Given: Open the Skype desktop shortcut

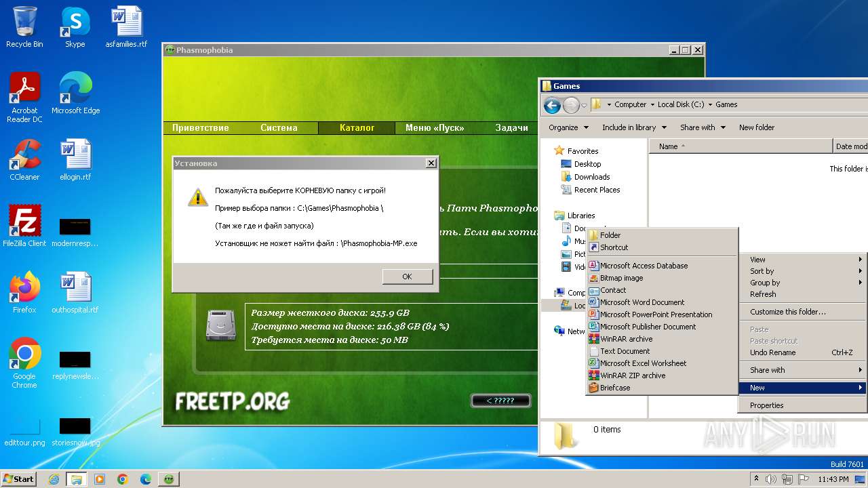Looking at the screenshot, I should [75, 27].
